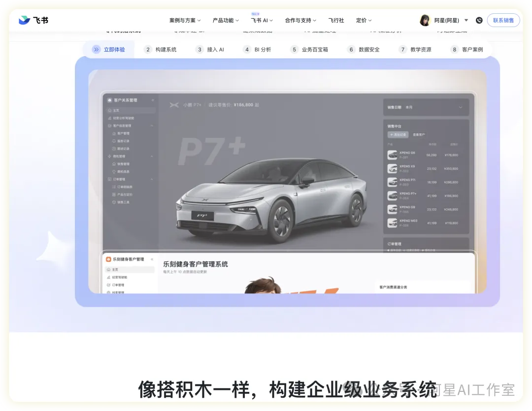Viewport: 532px width, 411px height.
Task: Click the 订单明细表 list icon
Action: click(x=114, y=187)
